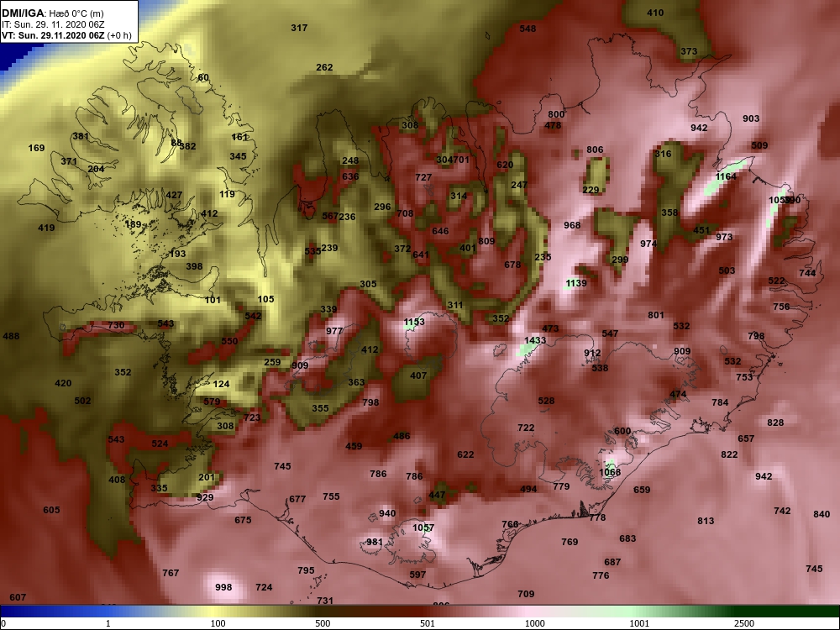Click the 419 height value on the map
This screenshot has height=630, width=840.
tap(46, 228)
